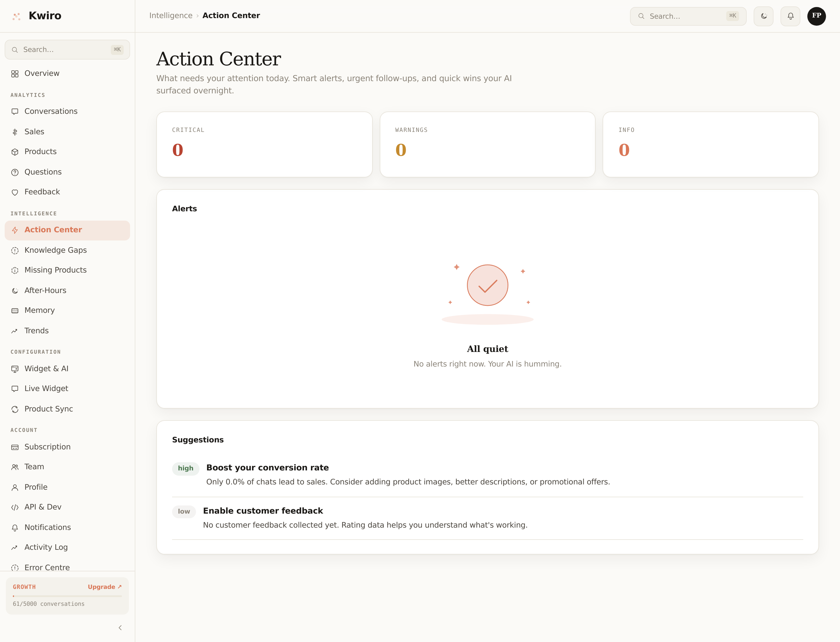Toggle dark mode with moon button

pos(764,16)
